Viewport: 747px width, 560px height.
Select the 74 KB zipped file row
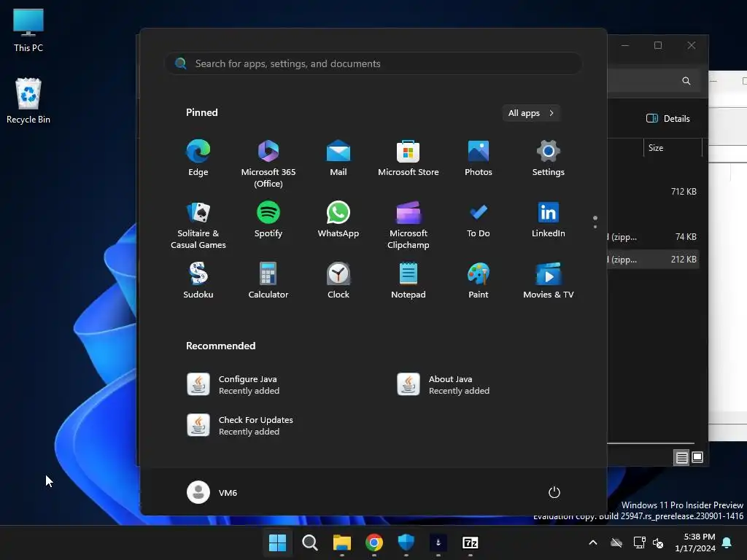[x=653, y=237]
